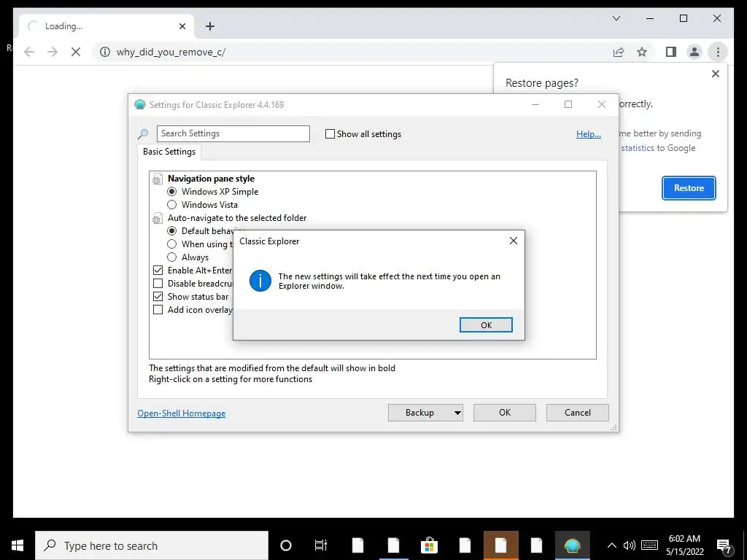747x560 pixels.
Task: Toggle Add icon overlay checkbox
Action: coord(158,309)
